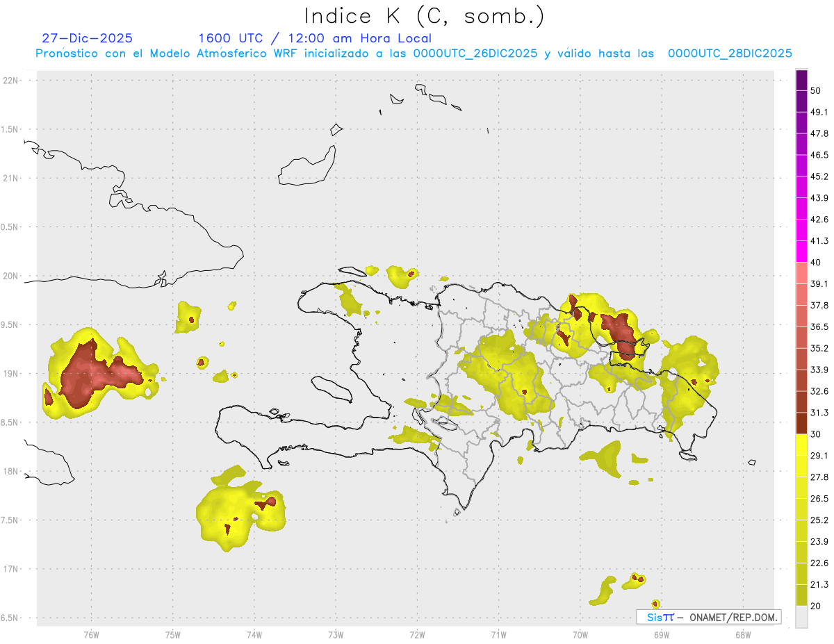Viewport: 834px width, 644px height.
Task: Click the '0000UTC_26DIC2025' initialization time text
Action: (475, 53)
